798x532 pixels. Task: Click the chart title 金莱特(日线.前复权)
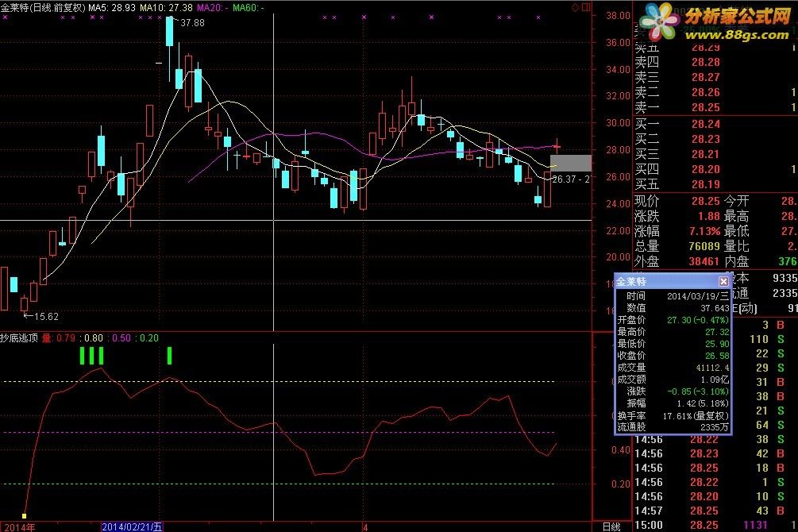43,8
